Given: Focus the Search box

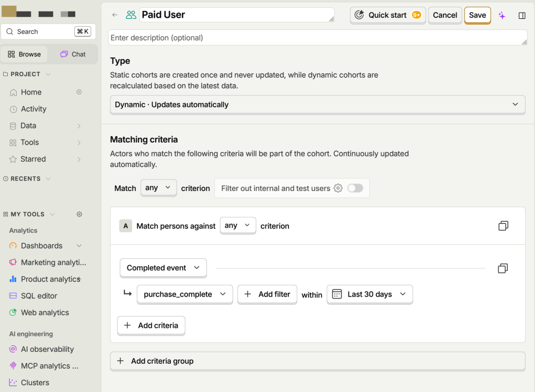Looking at the screenshot, I should (x=49, y=32).
